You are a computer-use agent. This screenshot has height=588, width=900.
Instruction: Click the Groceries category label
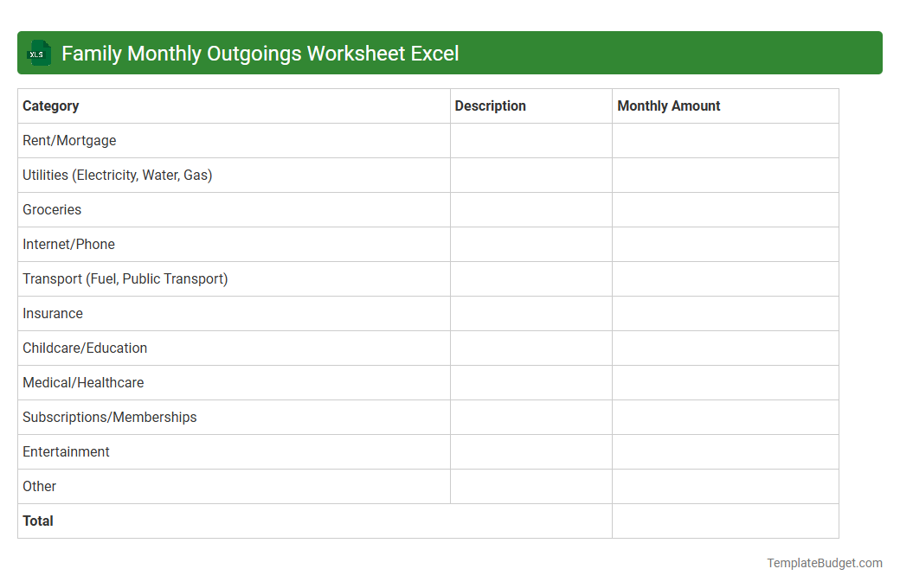point(52,209)
